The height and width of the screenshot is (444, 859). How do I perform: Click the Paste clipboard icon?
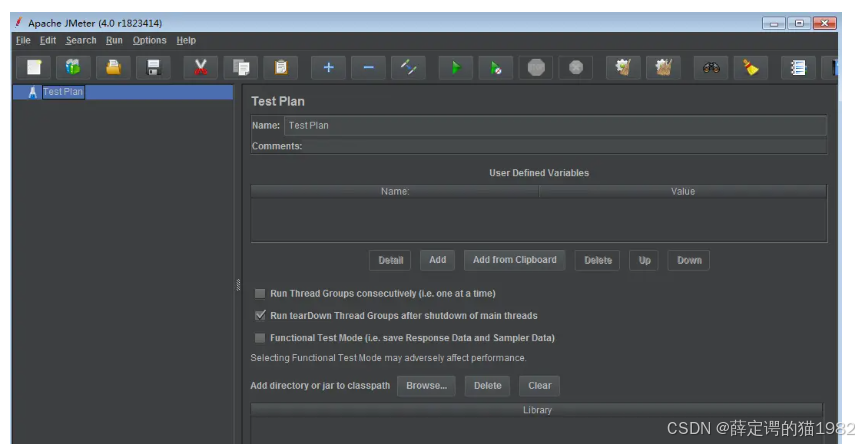click(x=280, y=67)
